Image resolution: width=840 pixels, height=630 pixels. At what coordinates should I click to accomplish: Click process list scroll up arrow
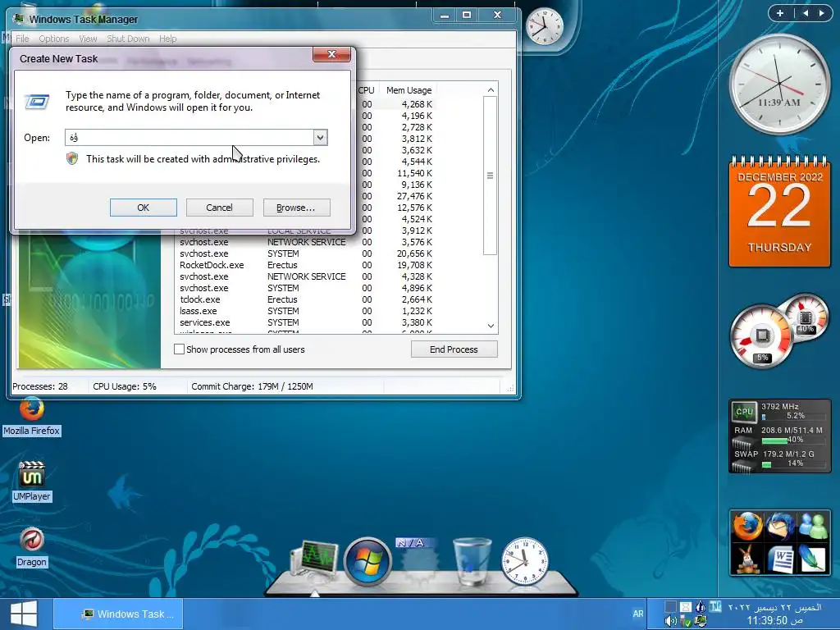pos(491,90)
